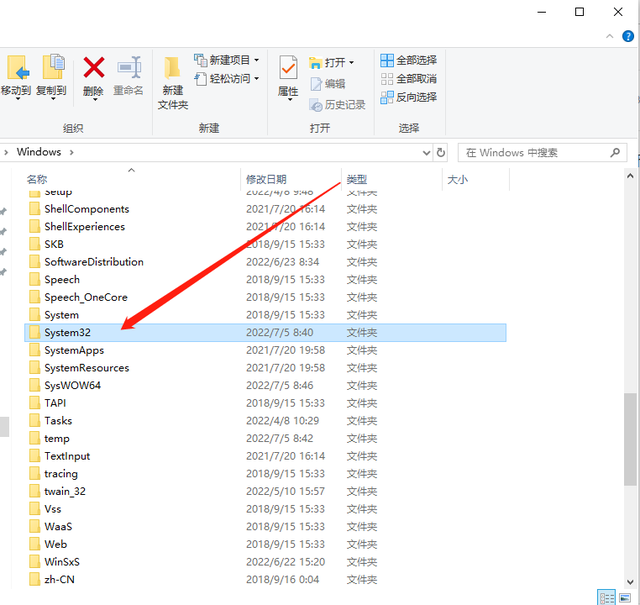The image size is (640, 605).
Task: Click the Rename (重命名) icon
Action: click(129, 67)
